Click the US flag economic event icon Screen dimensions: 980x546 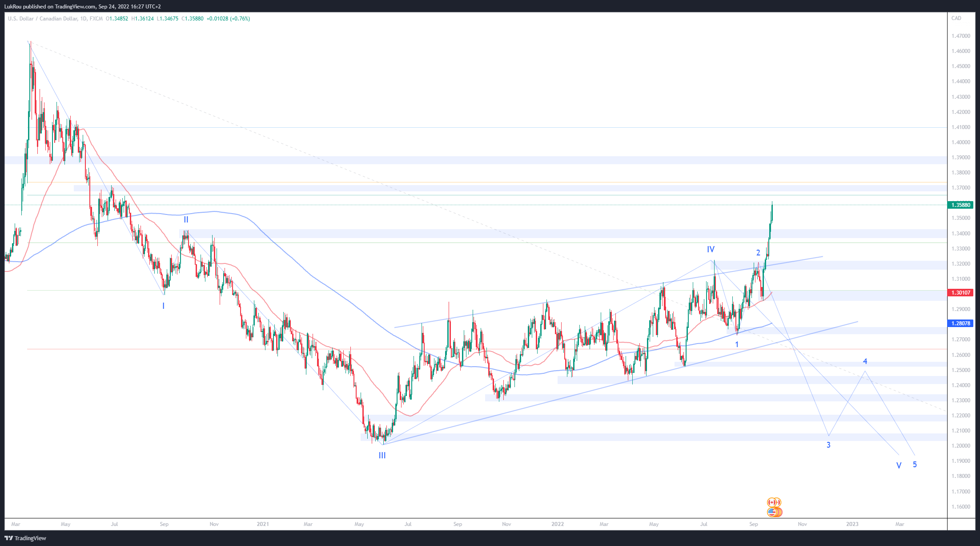(x=773, y=512)
